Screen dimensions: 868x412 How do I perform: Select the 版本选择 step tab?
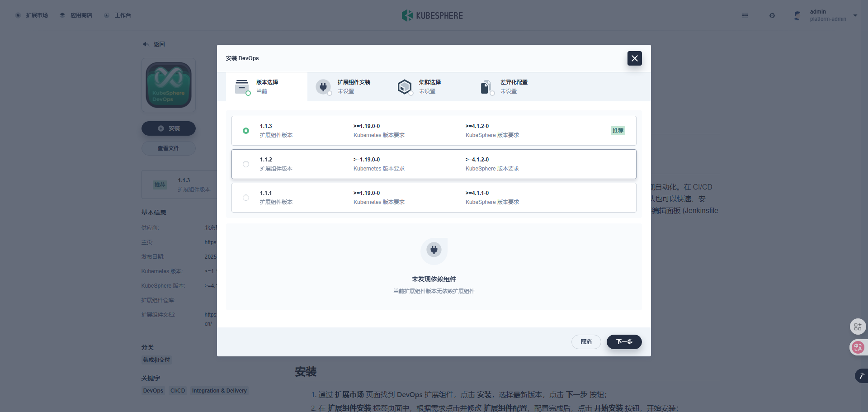tap(267, 87)
